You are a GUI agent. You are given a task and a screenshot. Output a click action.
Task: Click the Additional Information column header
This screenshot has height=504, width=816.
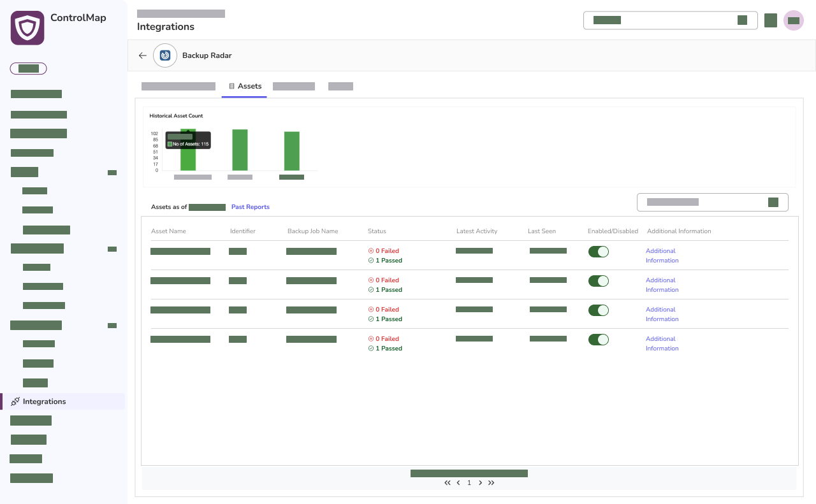pos(679,231)
